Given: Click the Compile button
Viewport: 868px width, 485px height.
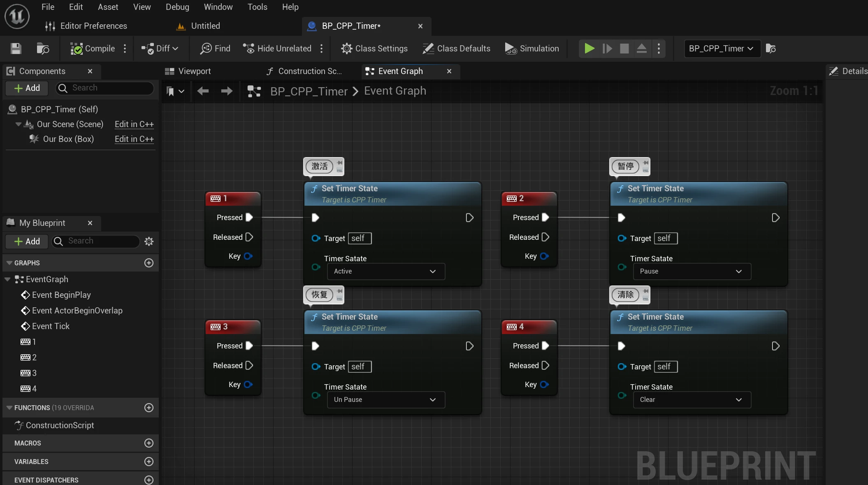Looking at the screenshot, I should [x=93, y=49].
